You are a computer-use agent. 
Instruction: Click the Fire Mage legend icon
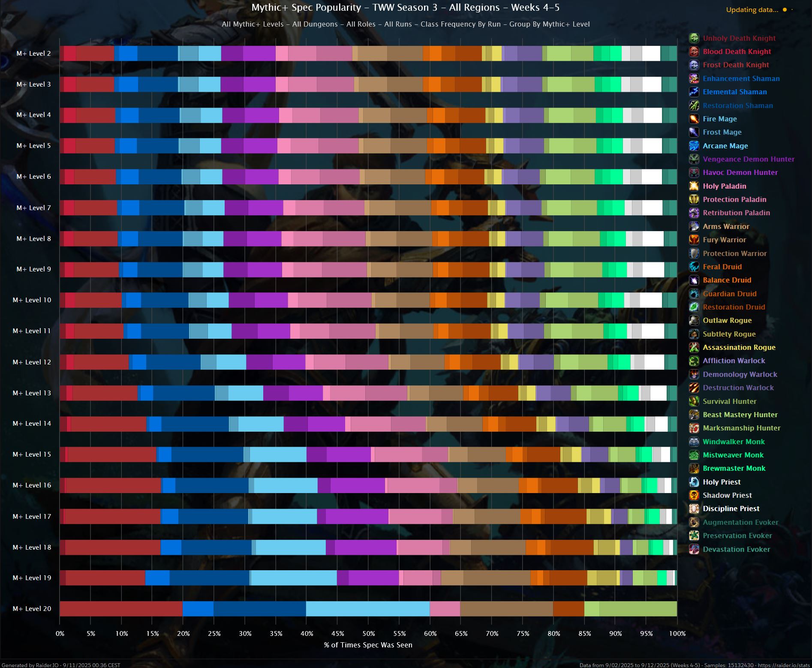[x=694, y=119]
